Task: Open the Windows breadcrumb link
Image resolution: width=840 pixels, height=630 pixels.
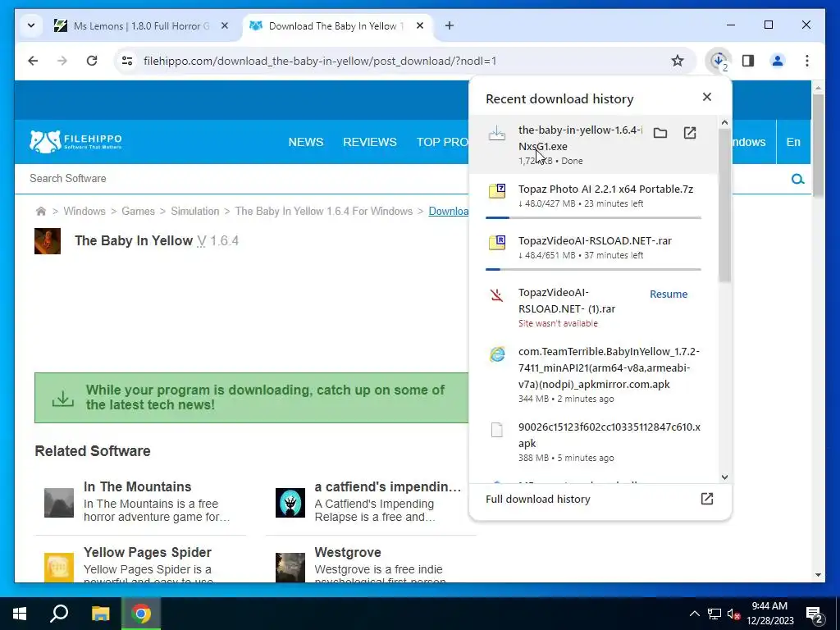Action: [x=84, y=211]
